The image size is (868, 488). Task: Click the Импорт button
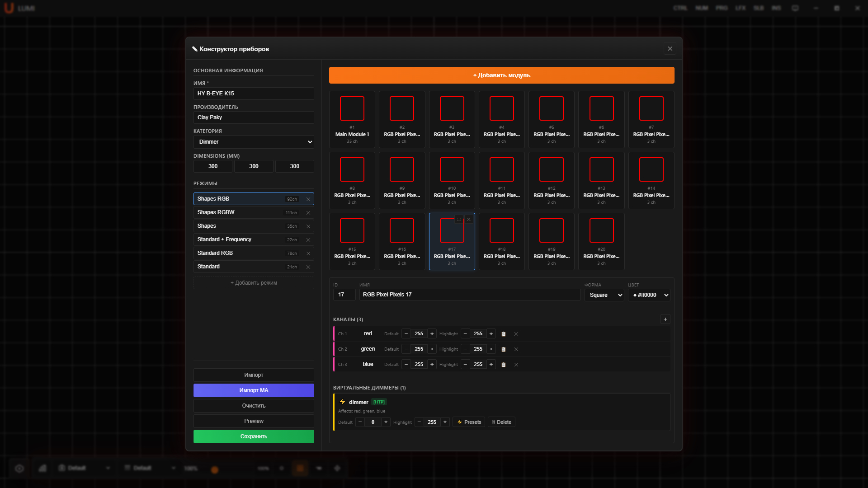tap(254, 375)
